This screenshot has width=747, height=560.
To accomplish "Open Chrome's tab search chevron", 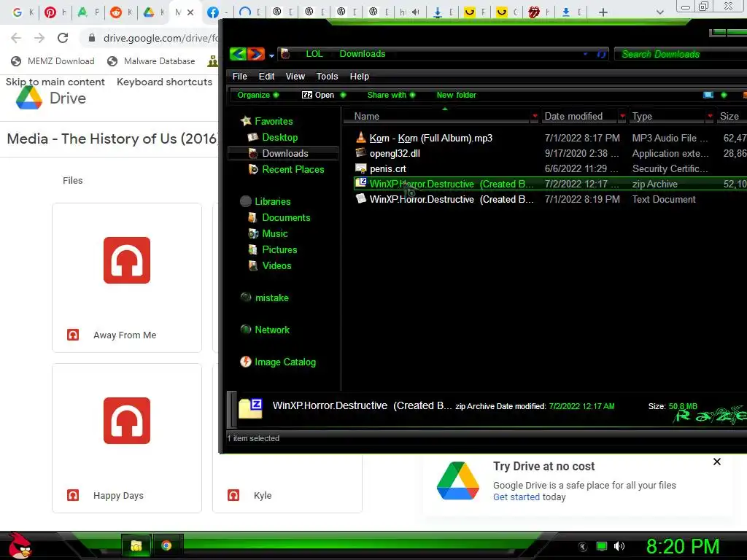I will (659, 12).
